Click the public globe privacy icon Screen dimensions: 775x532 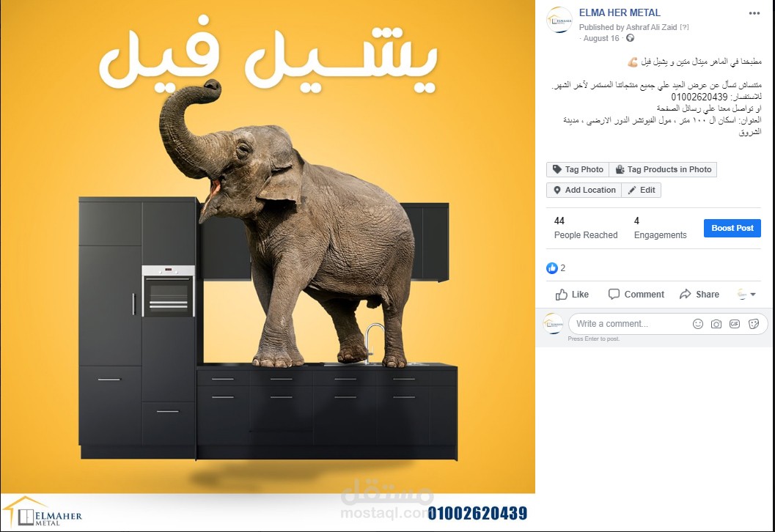[630, 38]
